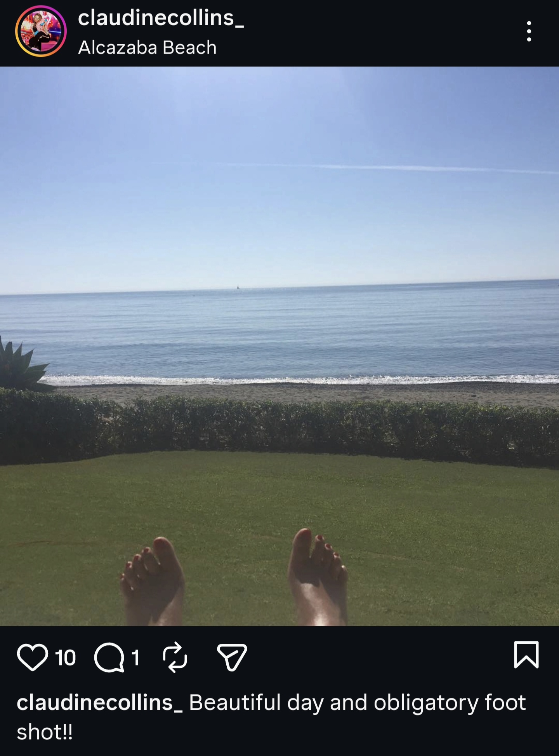Open the 1 comment count
The image size is (559, 756).
[135, 658]
